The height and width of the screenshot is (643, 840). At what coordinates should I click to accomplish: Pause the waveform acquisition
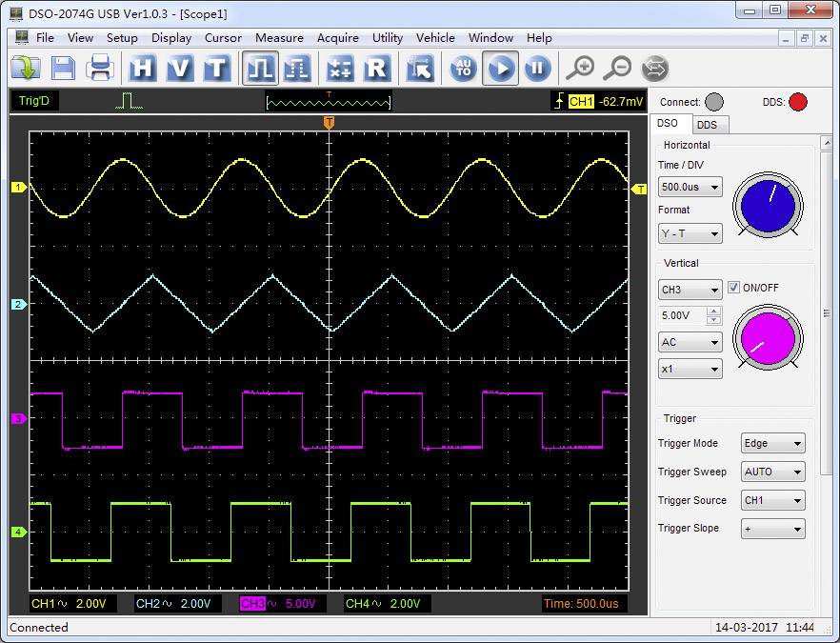(537, 68)
